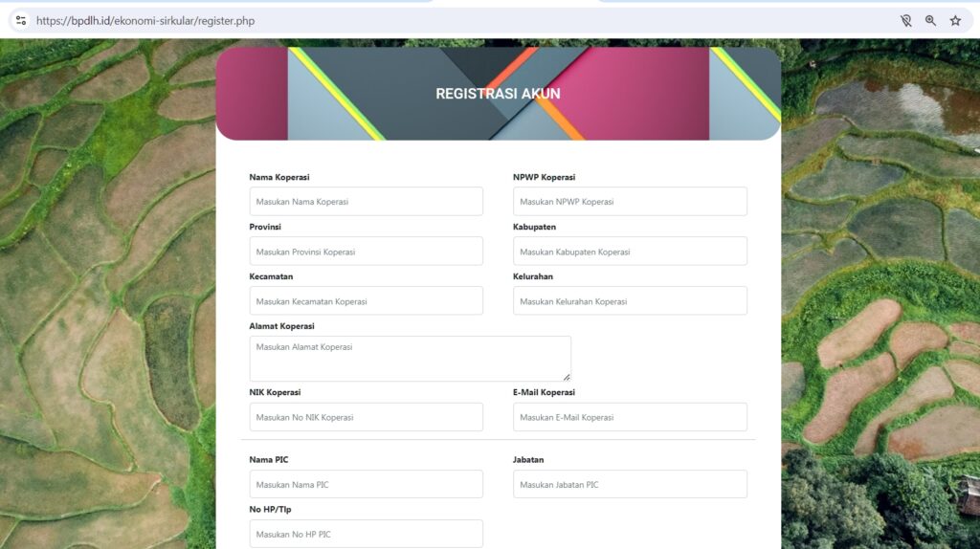Bookmark this page with the star icon
The width and height of the screenshot is (980, 549).
[x=955, y=20]
